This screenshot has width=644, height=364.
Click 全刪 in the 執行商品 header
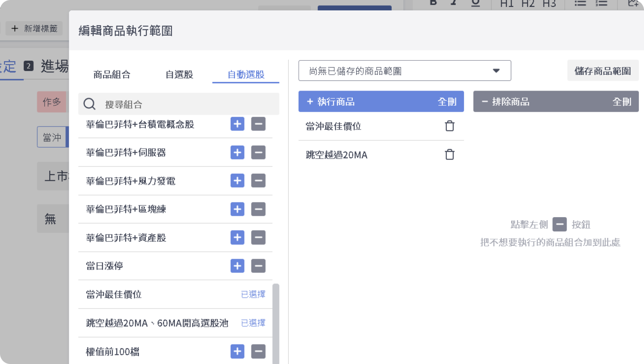point(447,102)
